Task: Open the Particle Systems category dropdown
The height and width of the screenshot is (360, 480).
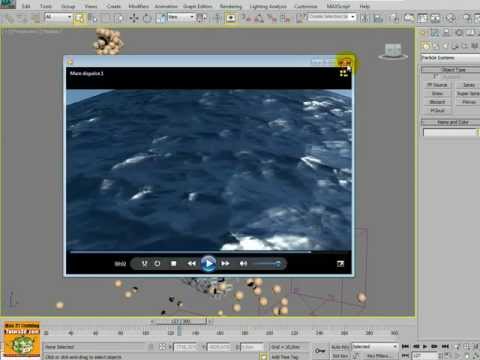Action: (x=450, y=58)
